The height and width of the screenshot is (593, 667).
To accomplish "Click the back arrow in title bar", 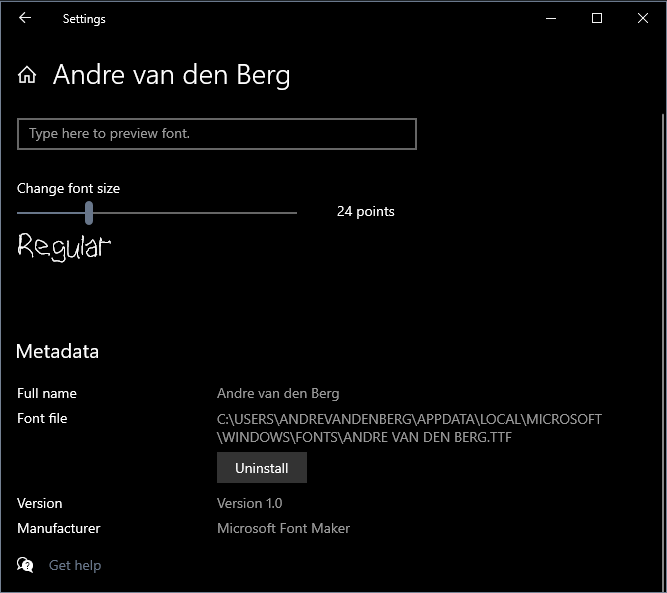I will [25, 18].
